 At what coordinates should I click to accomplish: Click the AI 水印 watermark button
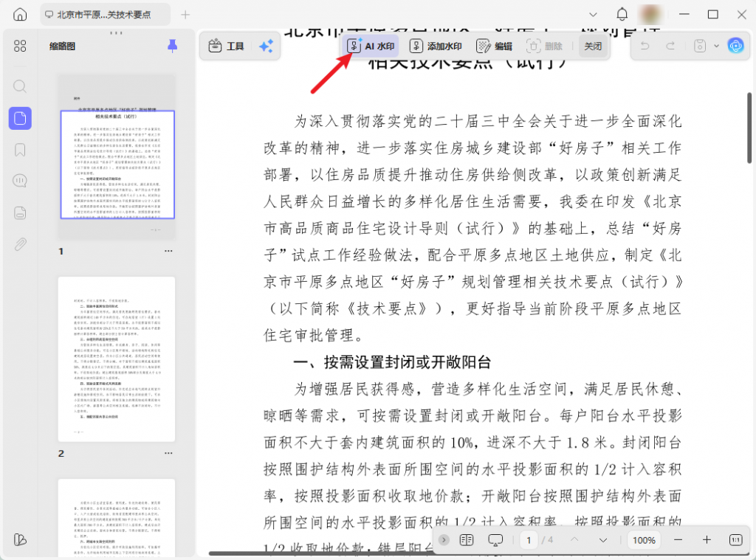(x=370, y=46)
